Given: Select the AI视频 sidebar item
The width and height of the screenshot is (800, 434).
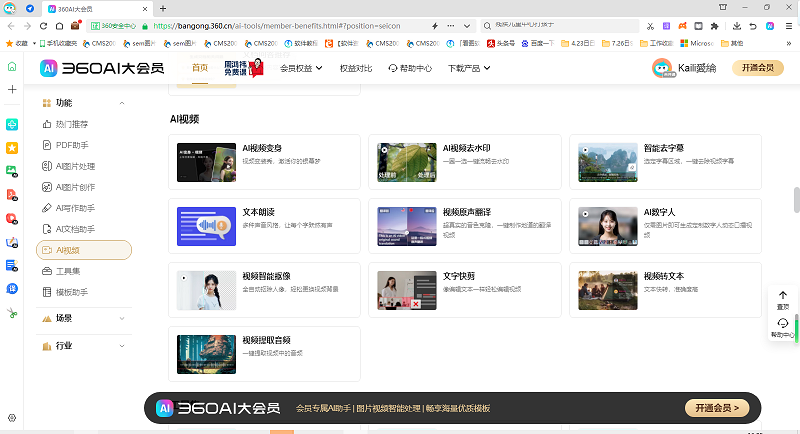Looking at the screenshot, I should [84, 250].
